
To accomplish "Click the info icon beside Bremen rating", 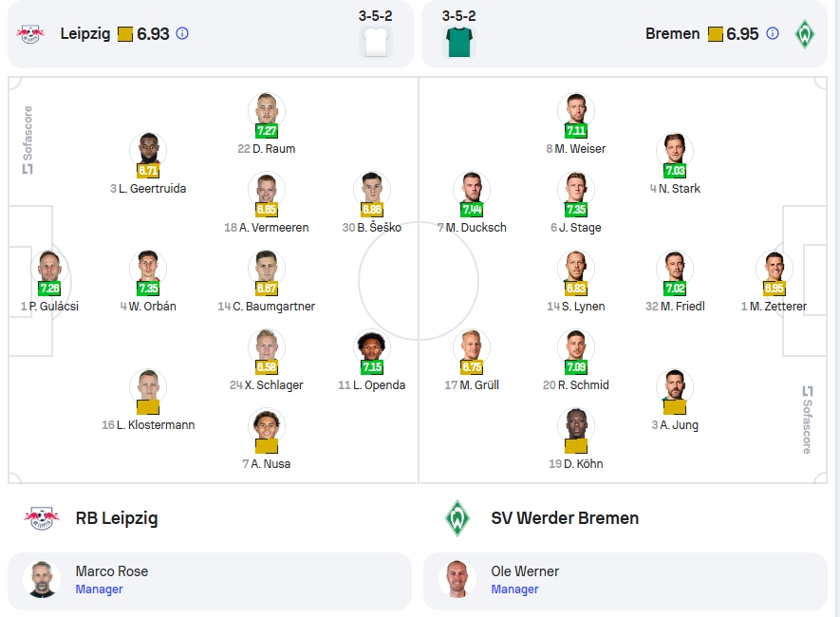I will click(x=773, y=34).
